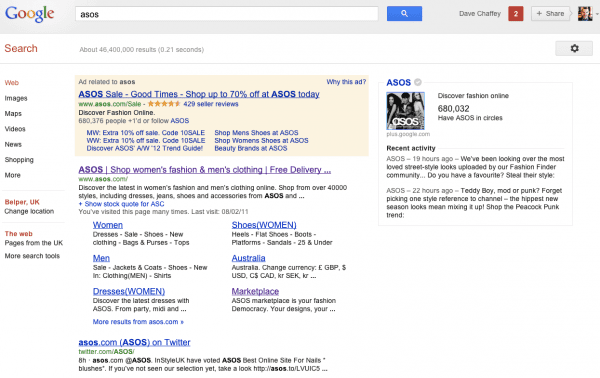Open Discover ASOS' A/W '12 Trend Guide link
Screen dimensions: 600x378
145,148
